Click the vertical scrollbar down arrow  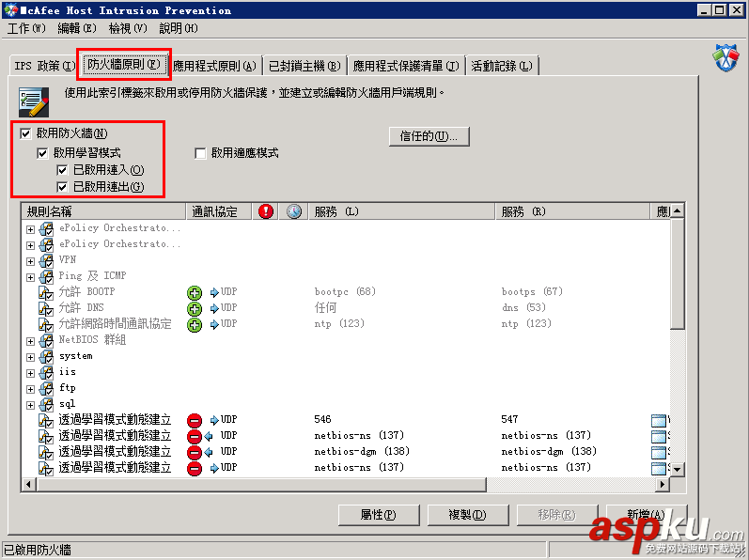click(678, 469)
